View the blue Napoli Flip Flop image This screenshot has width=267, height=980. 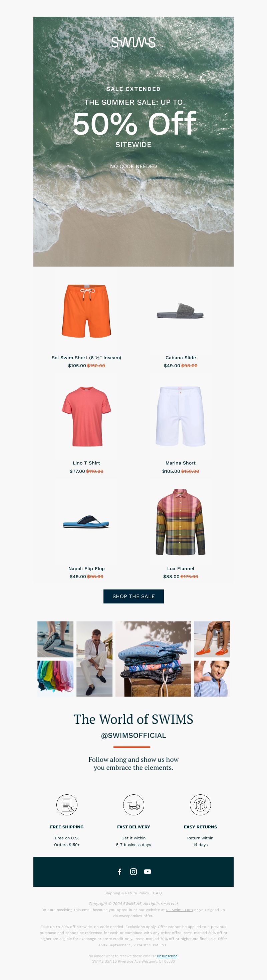[x=86, y=521]
